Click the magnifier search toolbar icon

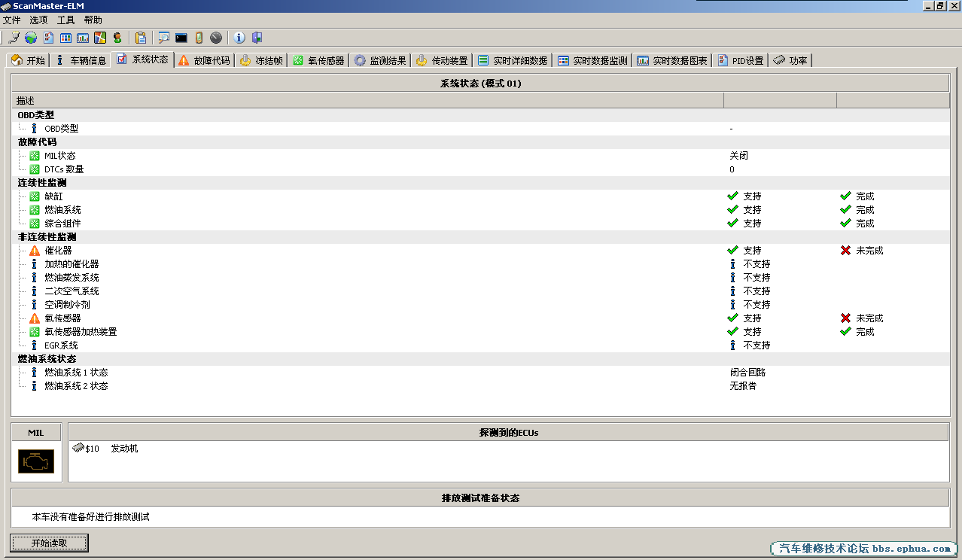[x=163, y=38]
